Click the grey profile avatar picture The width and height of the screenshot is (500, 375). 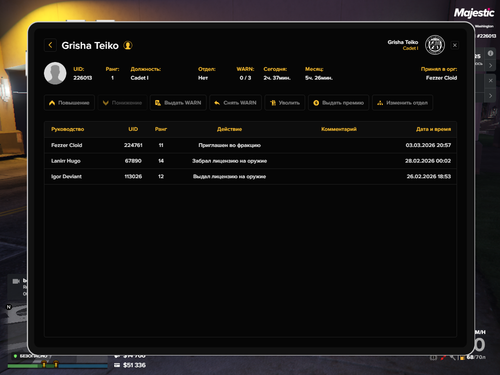pos(55,73)
